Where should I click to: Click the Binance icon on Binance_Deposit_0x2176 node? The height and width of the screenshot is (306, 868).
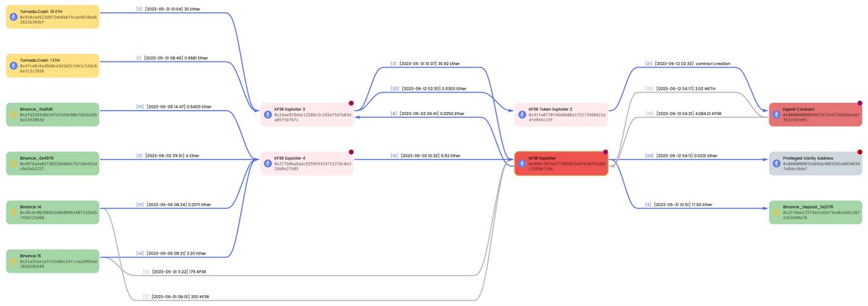tap(777, 212)
